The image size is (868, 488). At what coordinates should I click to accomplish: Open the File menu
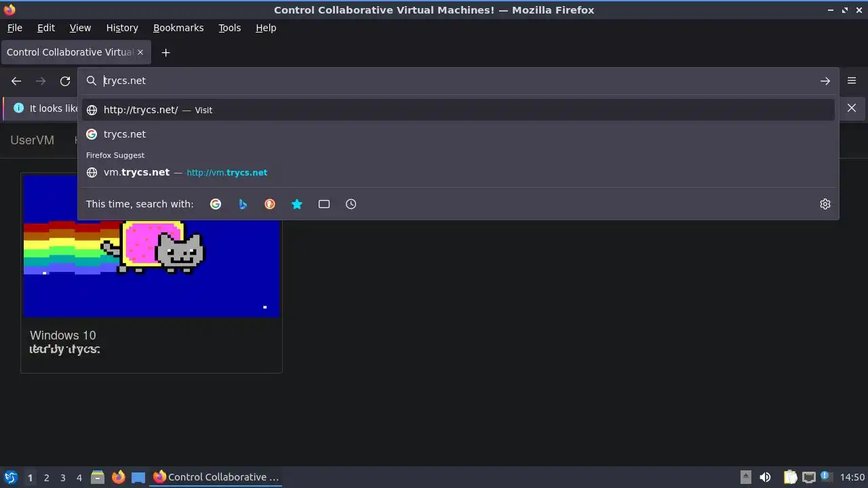pos(14,28)
